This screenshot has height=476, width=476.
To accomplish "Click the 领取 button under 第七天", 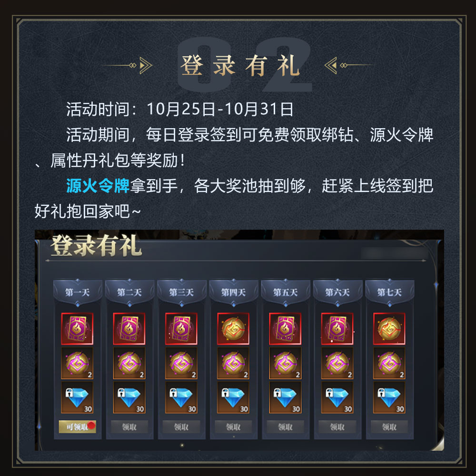I will pos(389,427).
